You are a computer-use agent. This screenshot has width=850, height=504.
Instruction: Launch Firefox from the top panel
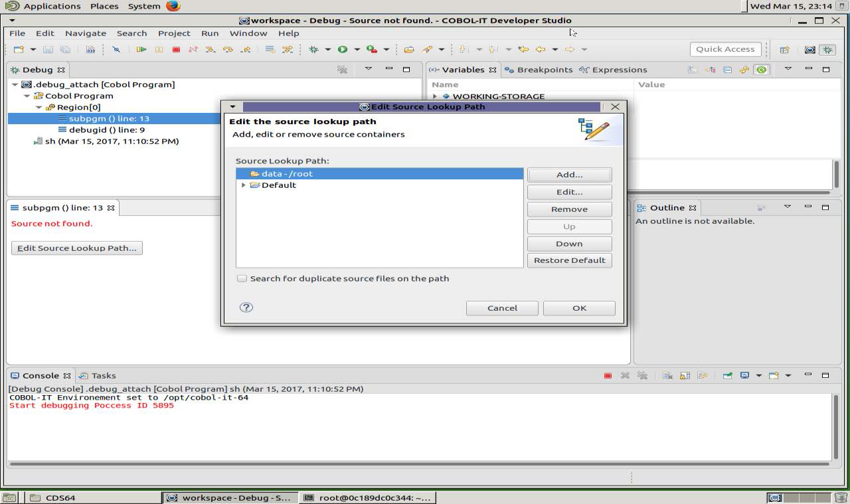[171, 6]
